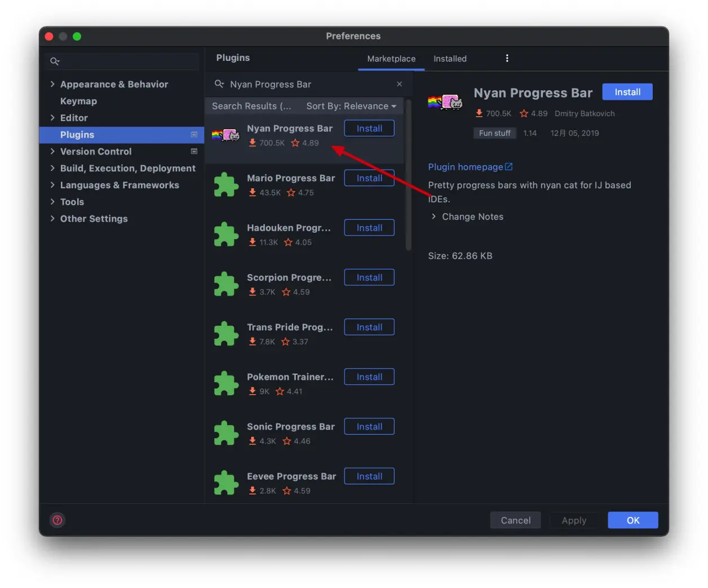Expand Languages & Frameworks
Image resolution: width=708 pixels, height=588 pixels.
pos(52,185)
